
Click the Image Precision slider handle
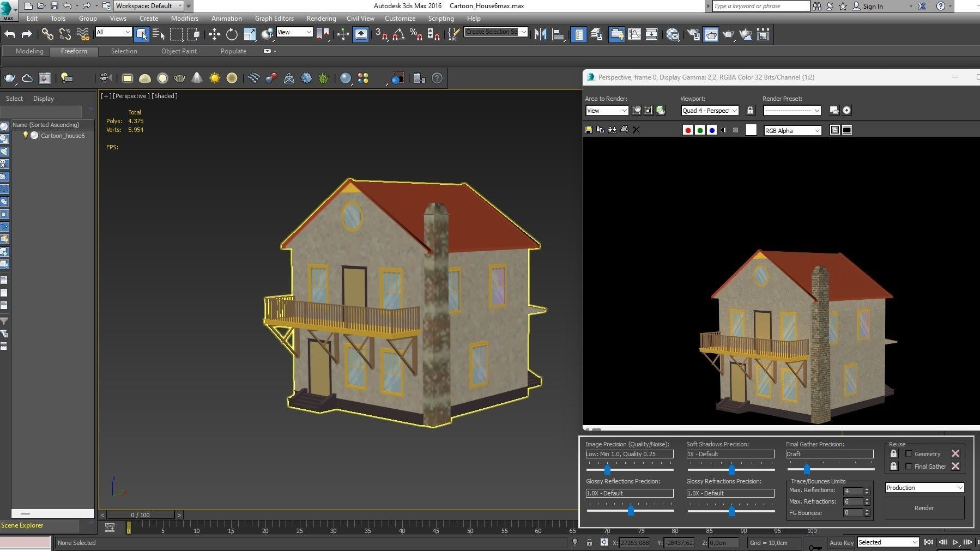click(607, 469)
